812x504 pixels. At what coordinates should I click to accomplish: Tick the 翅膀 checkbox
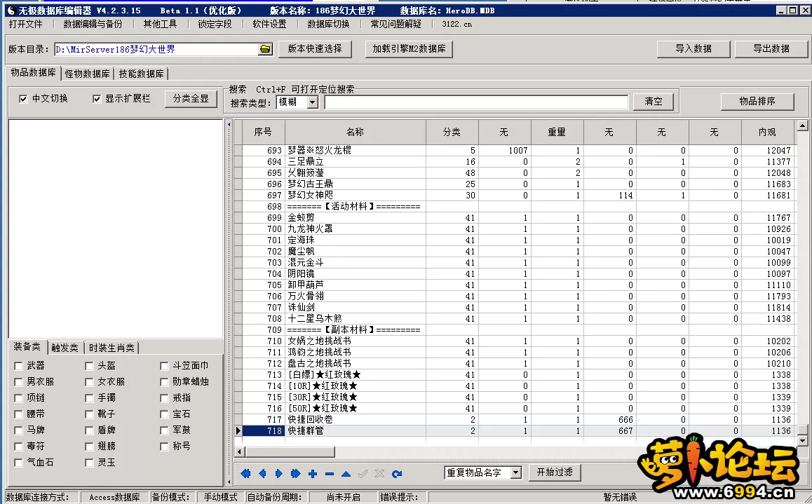[x=89, y=446]
